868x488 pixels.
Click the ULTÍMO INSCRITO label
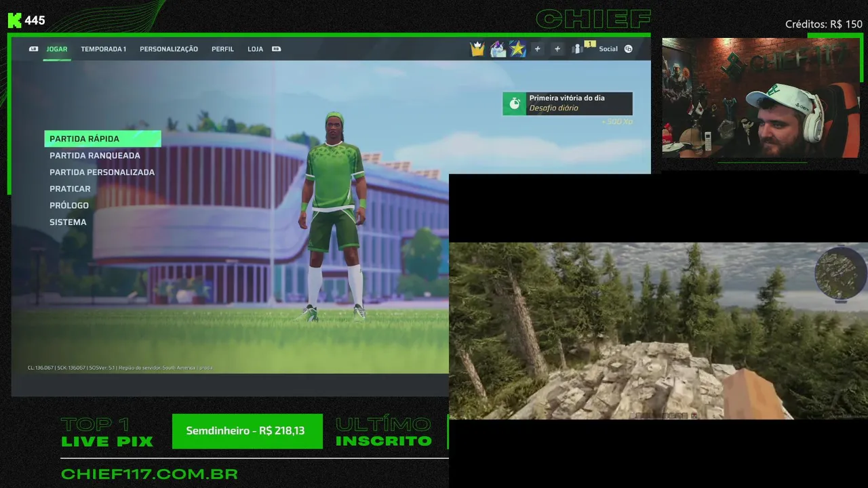[384, 432]
